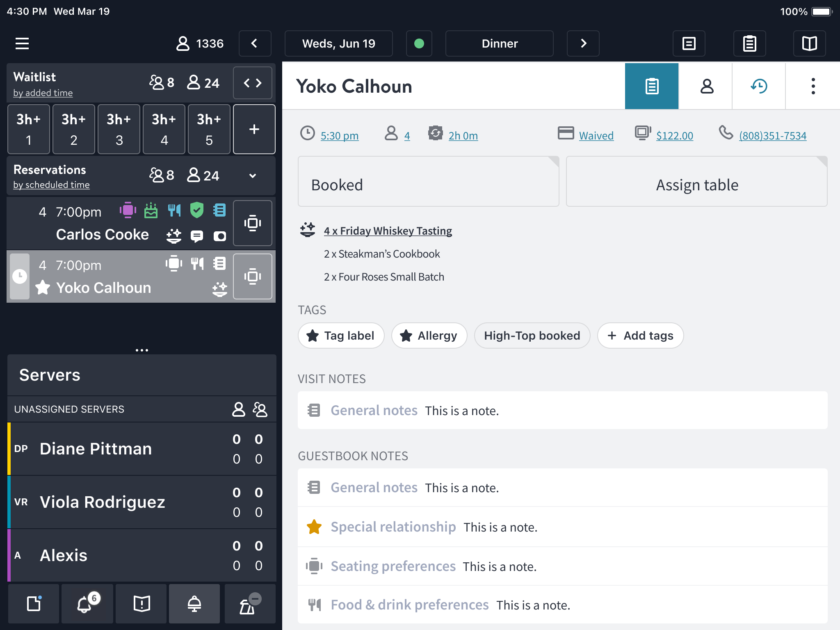Toggle the green online status indicator
This screenshot has height=630, width=840.
[x=419, y=43]
